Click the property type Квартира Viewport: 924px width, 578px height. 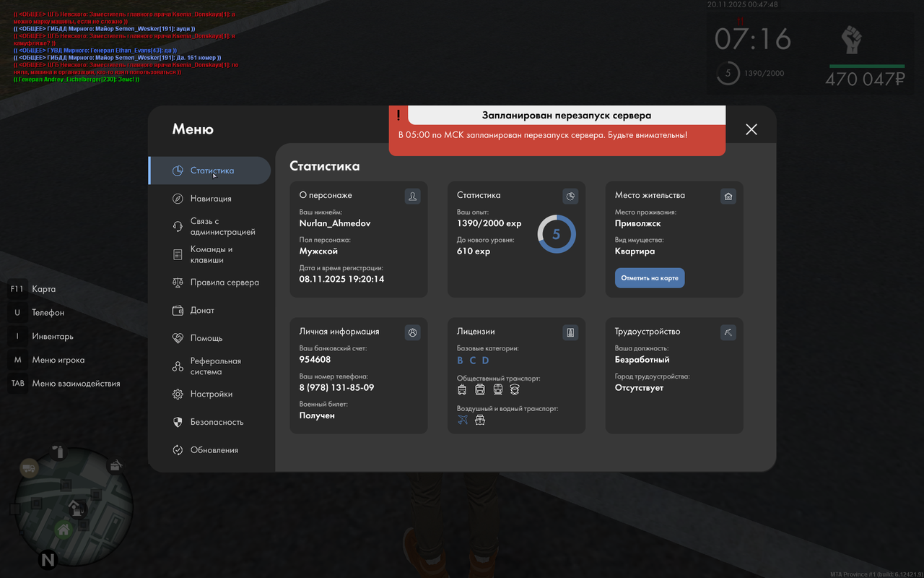(635, 251)
